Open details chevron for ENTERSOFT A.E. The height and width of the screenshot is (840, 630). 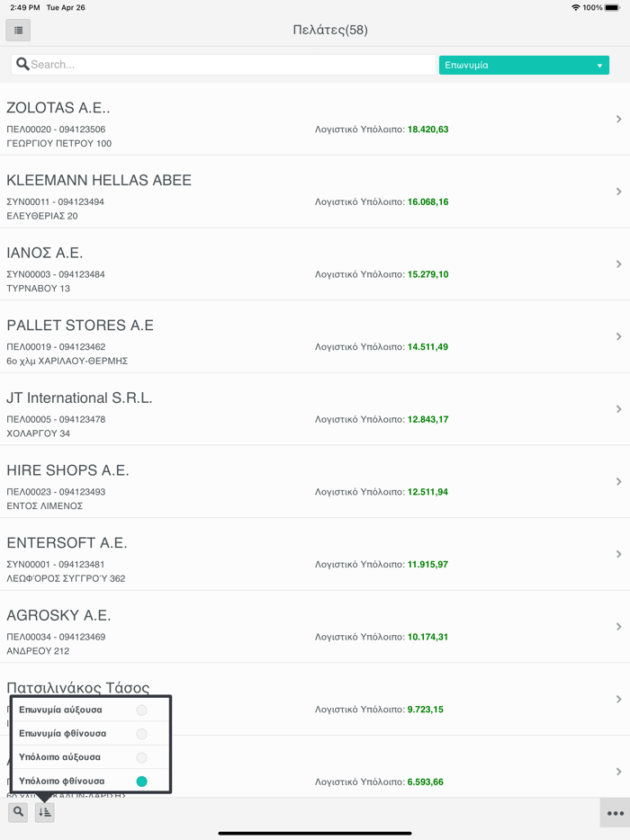618,554
